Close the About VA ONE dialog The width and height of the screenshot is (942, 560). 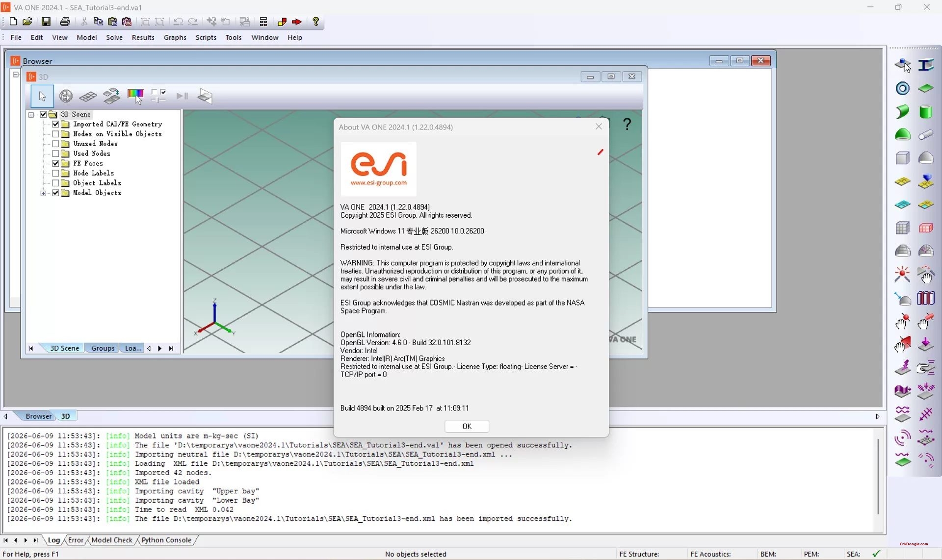599,127
